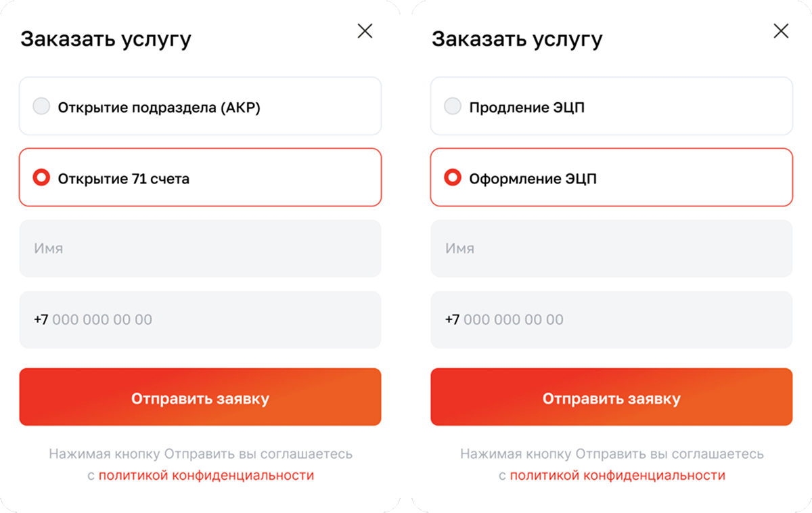
Task: Select the Продление ЭЦП radio button
Action: click(453, 107)
